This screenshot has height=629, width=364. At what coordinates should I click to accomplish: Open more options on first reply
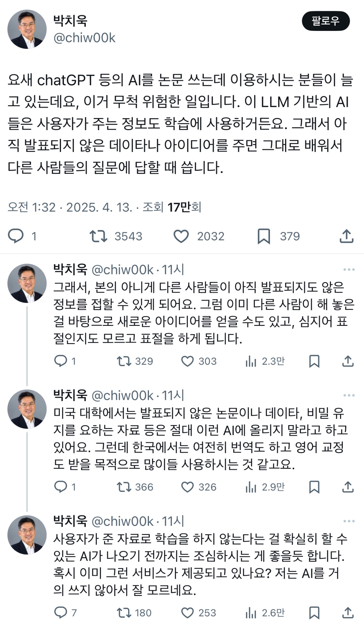[x=349, y=269]
